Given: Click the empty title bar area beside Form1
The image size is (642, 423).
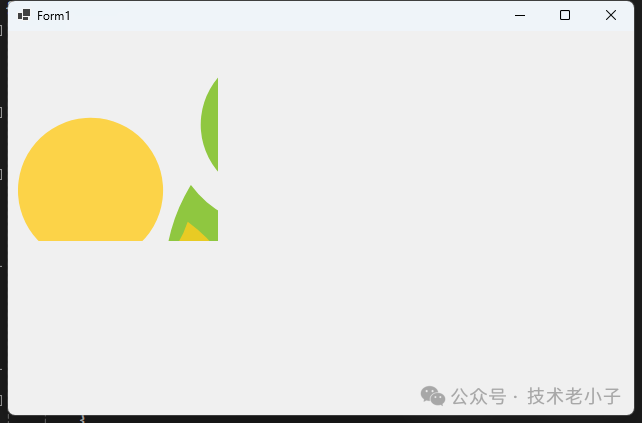Looking at the screenshot, I should pos(287,16).
